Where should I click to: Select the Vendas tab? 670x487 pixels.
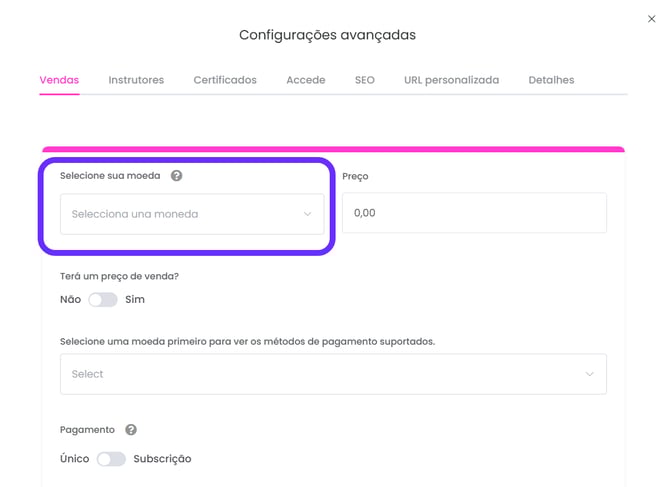click(59, 80)
